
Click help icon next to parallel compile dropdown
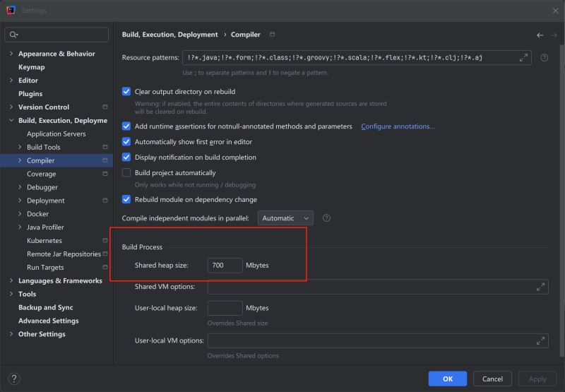(326, 218)
